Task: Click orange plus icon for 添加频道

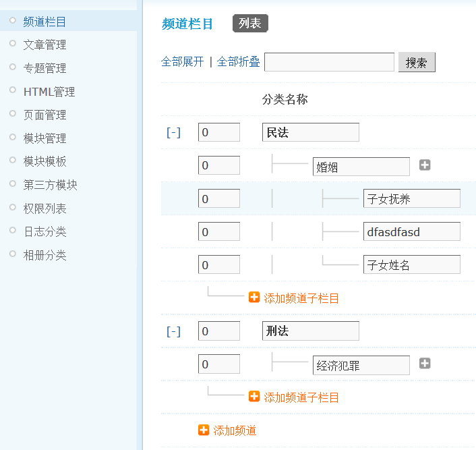Action: tap(204, 430)
